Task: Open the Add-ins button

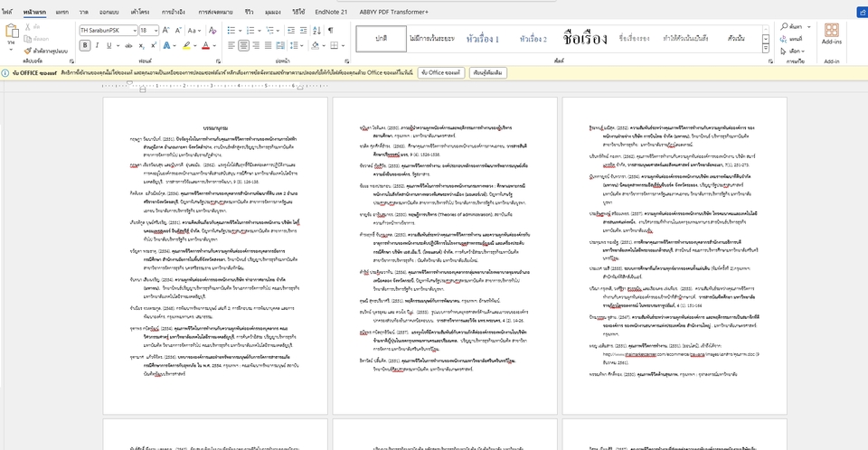Action: (832, 33)
